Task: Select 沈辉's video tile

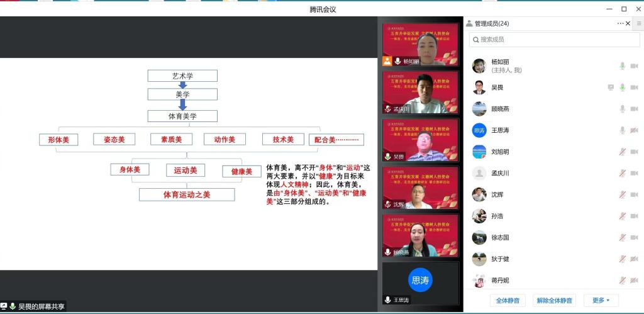Action: pos(420,188)
